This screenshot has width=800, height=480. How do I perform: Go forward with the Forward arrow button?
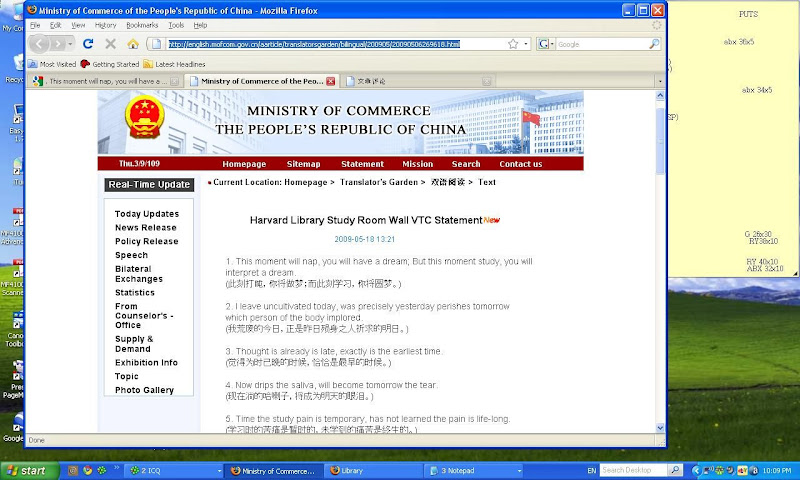(x=58, y=44)
